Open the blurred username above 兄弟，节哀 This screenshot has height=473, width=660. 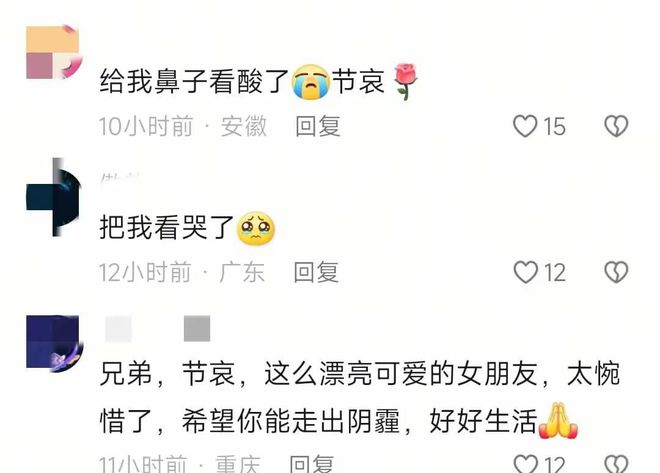click(x=157, y=328)
